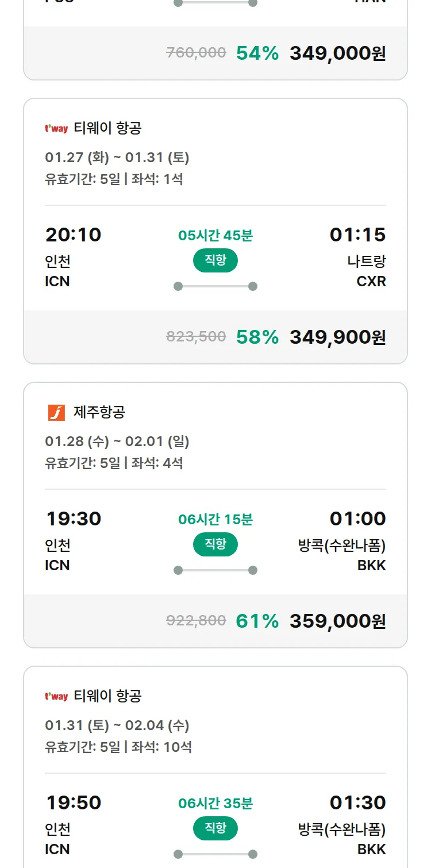Tap the 직항 badge on the 19:50 flight

[x=215, y=828]
